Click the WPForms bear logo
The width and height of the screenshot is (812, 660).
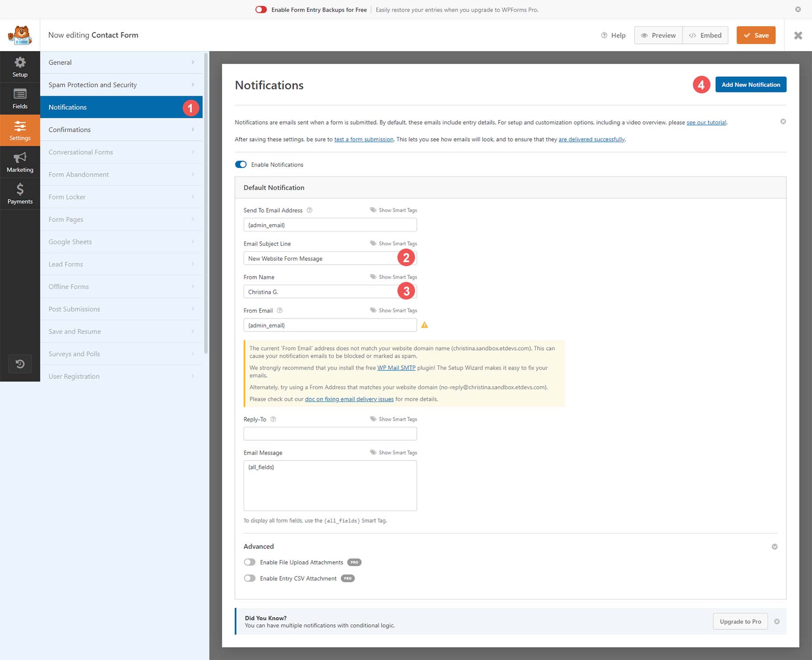20,35
